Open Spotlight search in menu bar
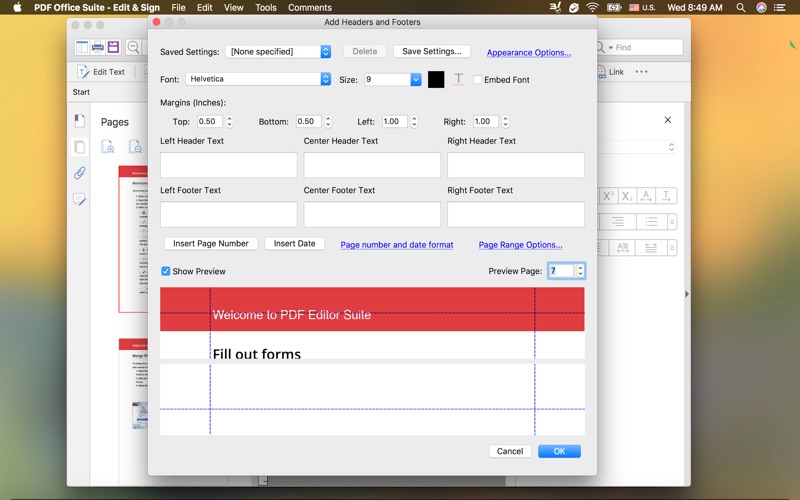The width and height of the screenshot is (800, 500). tap(741, 7)
